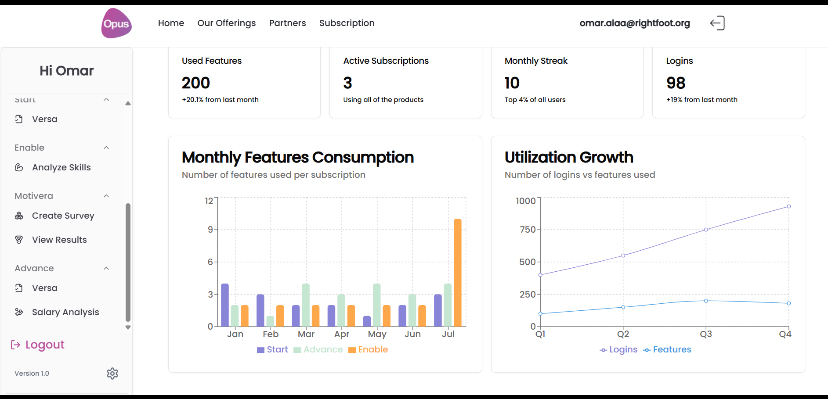Viewport: 828px width, 399px height.
Task: Click the omar.alaa@rightfoot.org account email
Action: pos(635,23)
